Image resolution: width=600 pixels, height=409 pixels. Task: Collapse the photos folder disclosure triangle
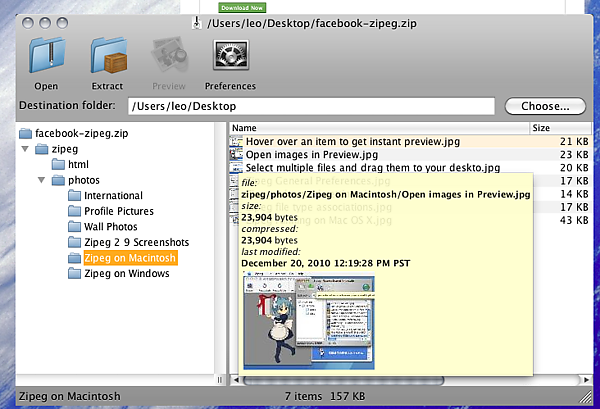pyautogui.click(x=41, y=180)
